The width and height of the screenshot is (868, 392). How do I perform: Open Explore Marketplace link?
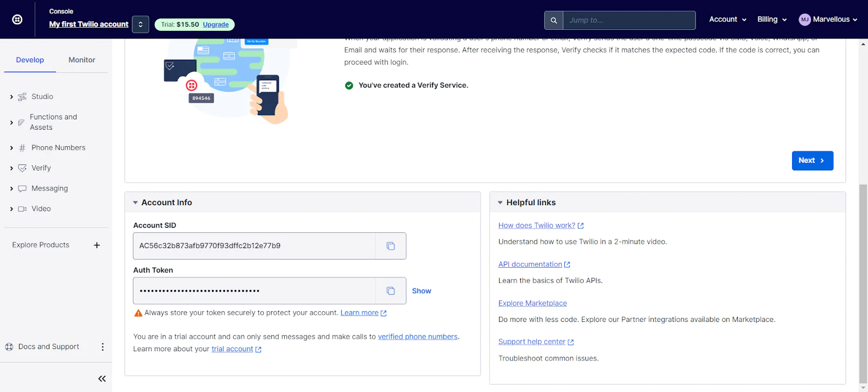pyautogui.click(x=532, y=304)
